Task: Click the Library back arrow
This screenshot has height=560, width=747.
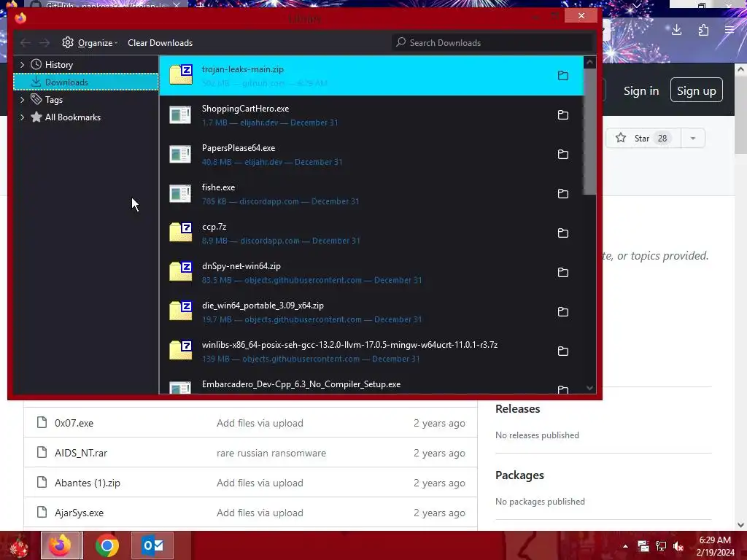Action: coord(26,43)
